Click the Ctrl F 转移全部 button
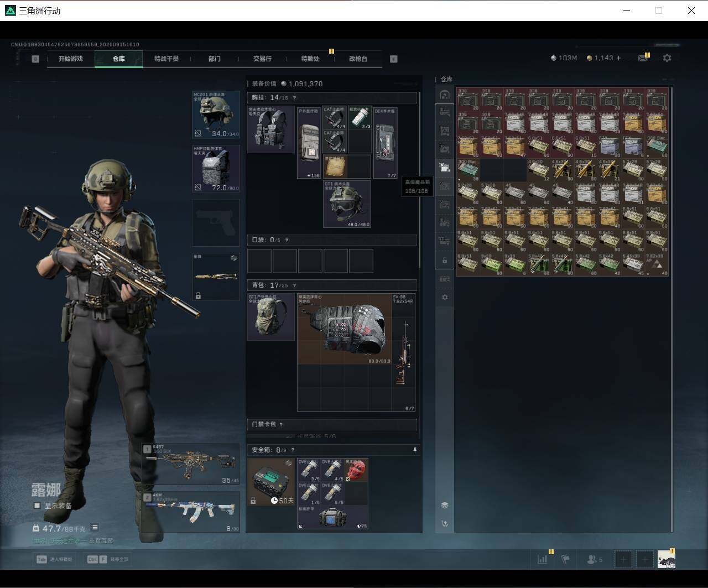708x588 pixels. pos(107,559)
